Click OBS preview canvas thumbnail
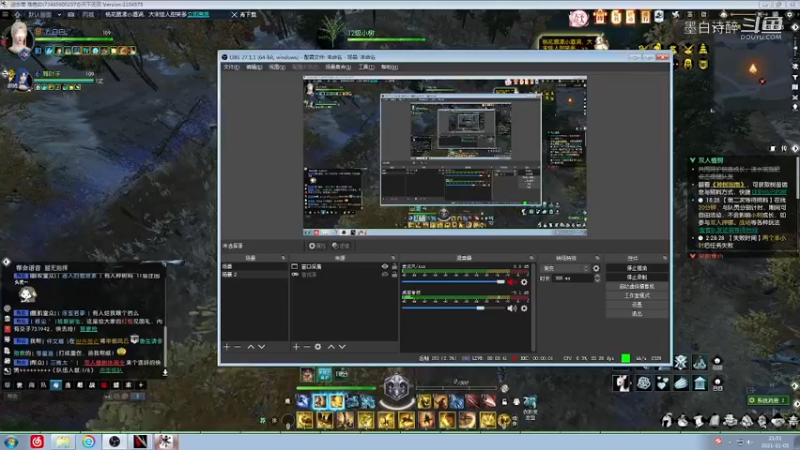800x450 pixels. coord(444,156)
